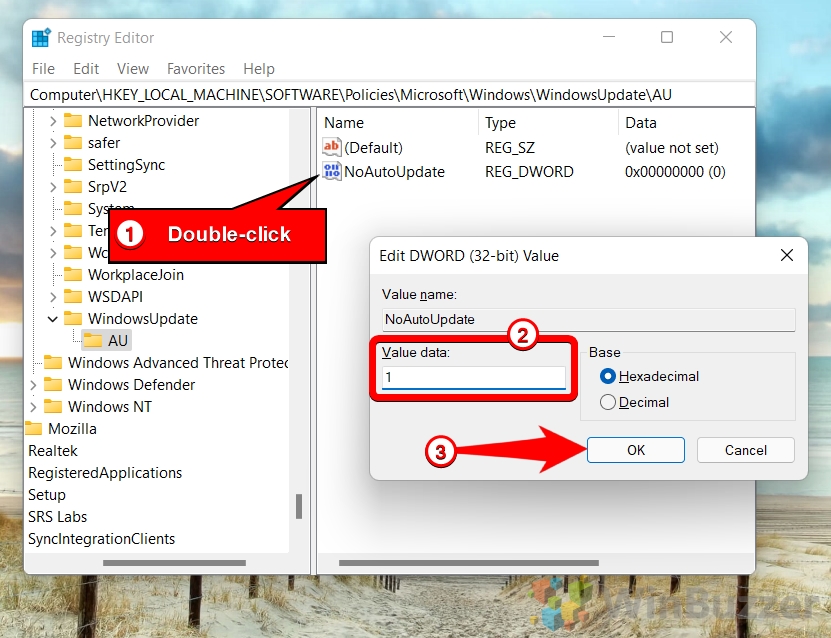Select the NetworkProvider folder icon
Viewport: 831px width, 638px height.
point(73,121)
